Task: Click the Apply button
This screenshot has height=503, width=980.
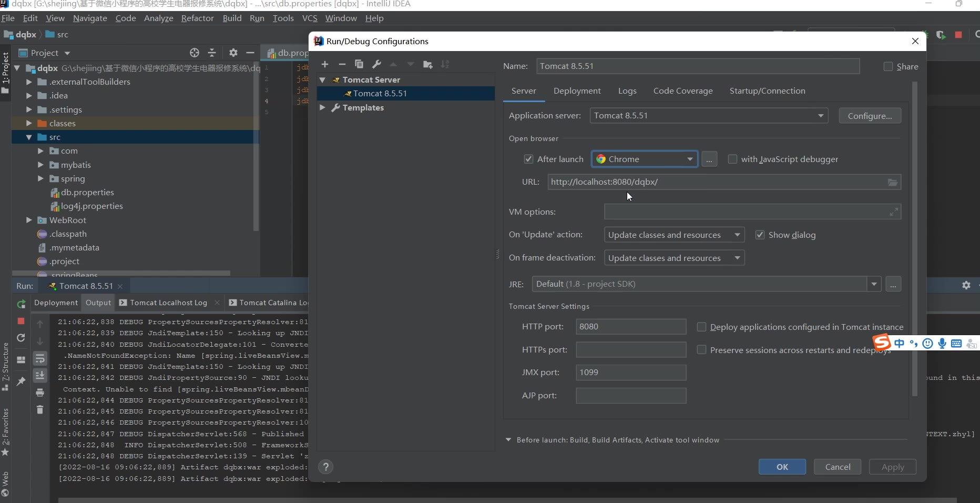Action: (893, 467)
